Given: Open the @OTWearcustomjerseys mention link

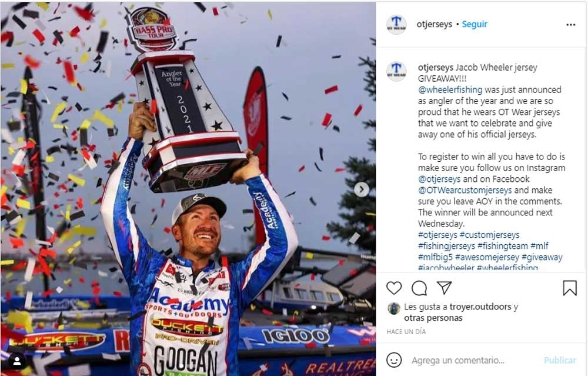Looking at the screenshot, I should coord(465,190).
